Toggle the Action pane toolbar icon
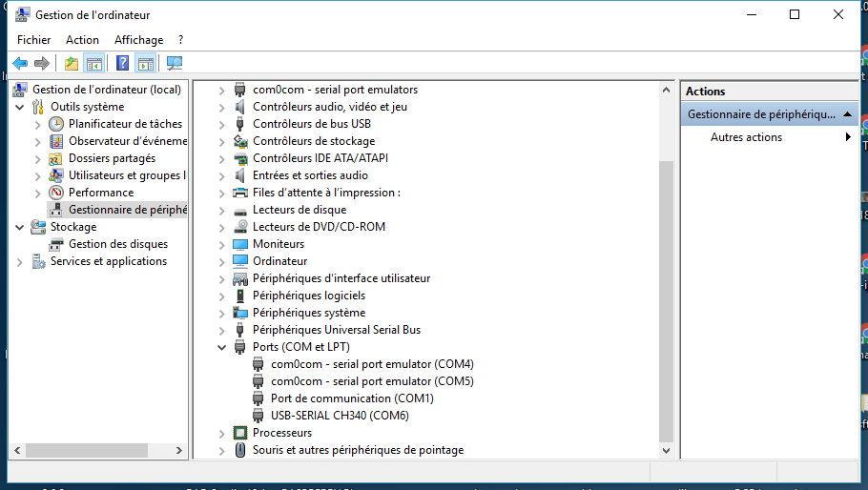The image size is (868, 490). 146,63
